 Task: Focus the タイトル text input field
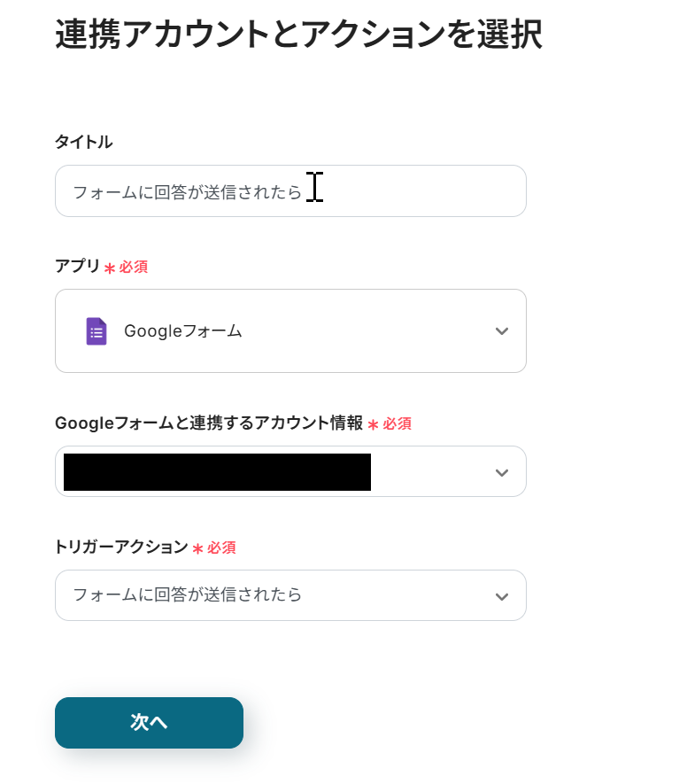(290, 191)
